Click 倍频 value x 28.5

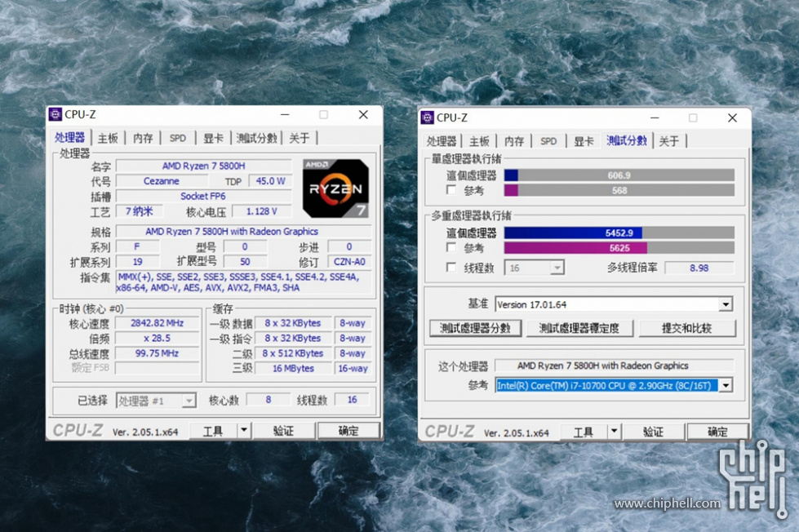157,339
